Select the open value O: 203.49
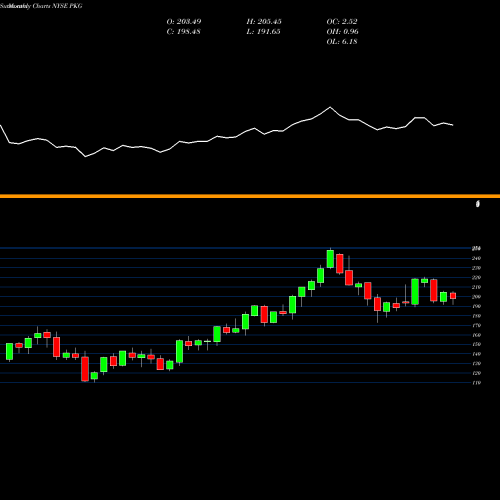Screen dimensions: 500x500 pos(184,22)
